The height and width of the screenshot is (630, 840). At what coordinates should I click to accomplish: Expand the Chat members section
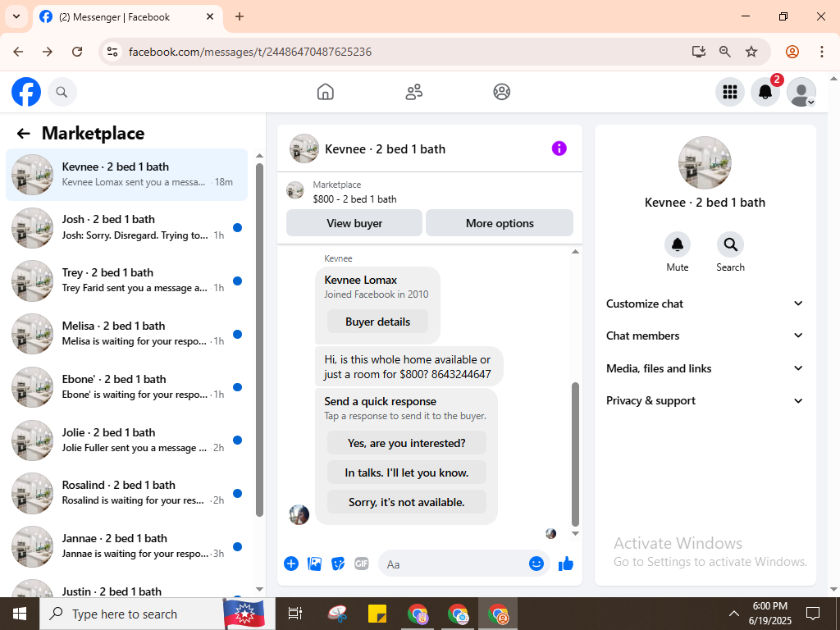click(705, 336)
